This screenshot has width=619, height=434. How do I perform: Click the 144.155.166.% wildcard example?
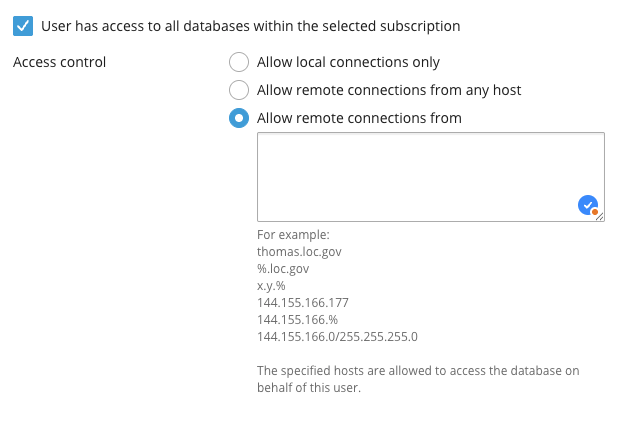[x=298, y=319]
